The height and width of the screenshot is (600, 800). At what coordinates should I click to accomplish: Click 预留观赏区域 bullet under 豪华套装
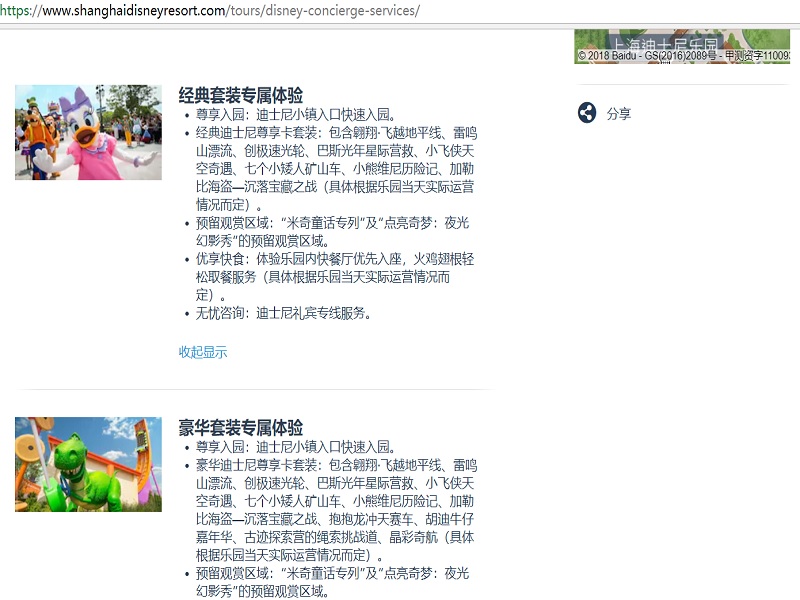coord(333,582)
